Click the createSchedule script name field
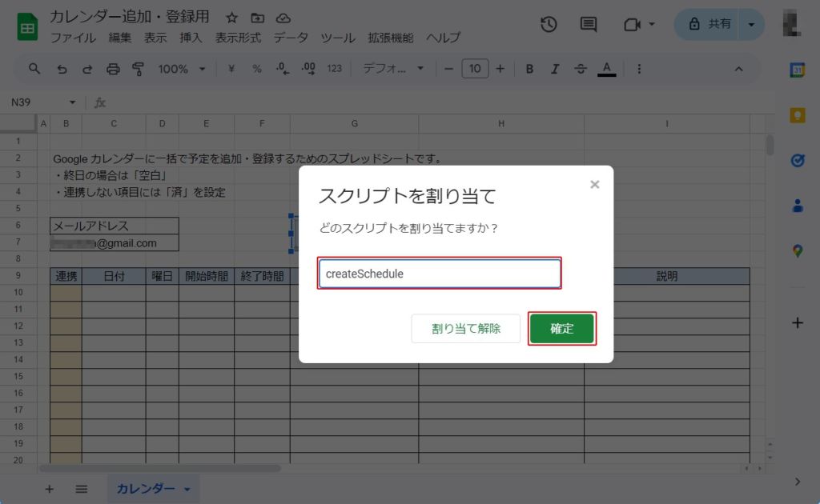This screenshot has height=504, width=820. pyautogui.click(x=440, y=274)
